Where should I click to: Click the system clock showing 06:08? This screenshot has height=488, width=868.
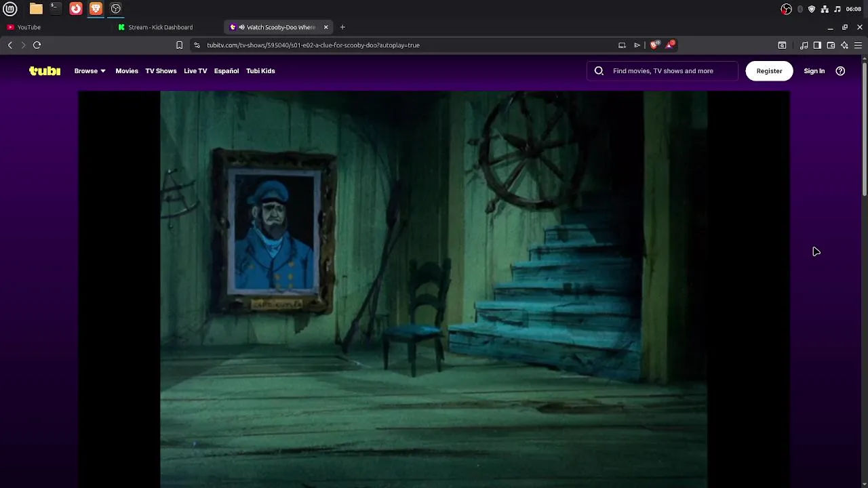point(854,9)
